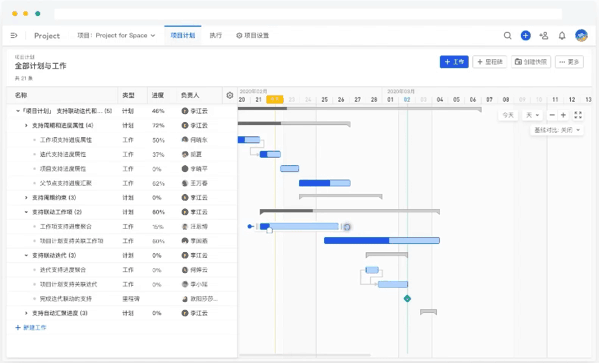Image resolution: width=599 pixels, height=363 pixels.
Task: Expand the 支持周期约束 (3) plan row
Action: pos(26,198)
